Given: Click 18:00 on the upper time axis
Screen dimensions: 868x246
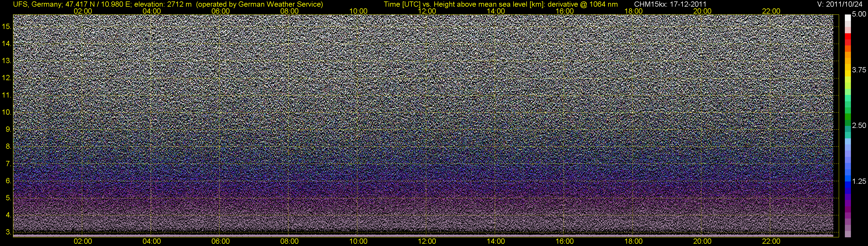Looking at the screenshot, I should point(633,11).
